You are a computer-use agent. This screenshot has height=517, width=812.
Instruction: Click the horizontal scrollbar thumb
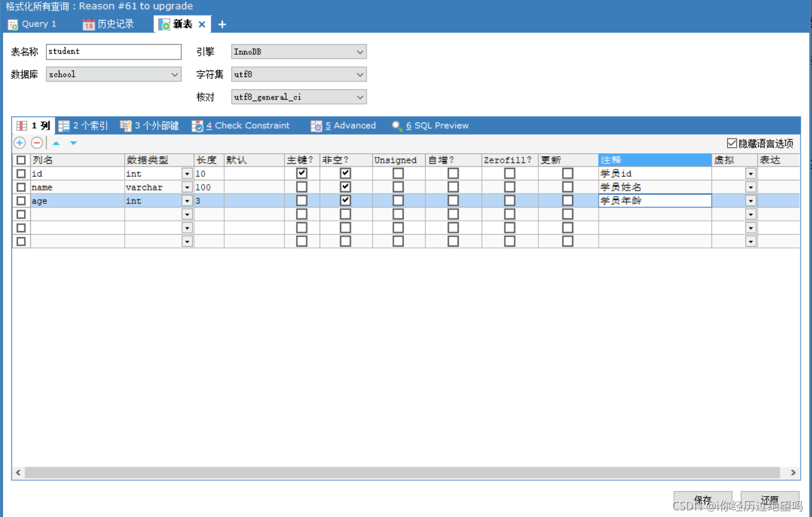click(x=402, y=472)
